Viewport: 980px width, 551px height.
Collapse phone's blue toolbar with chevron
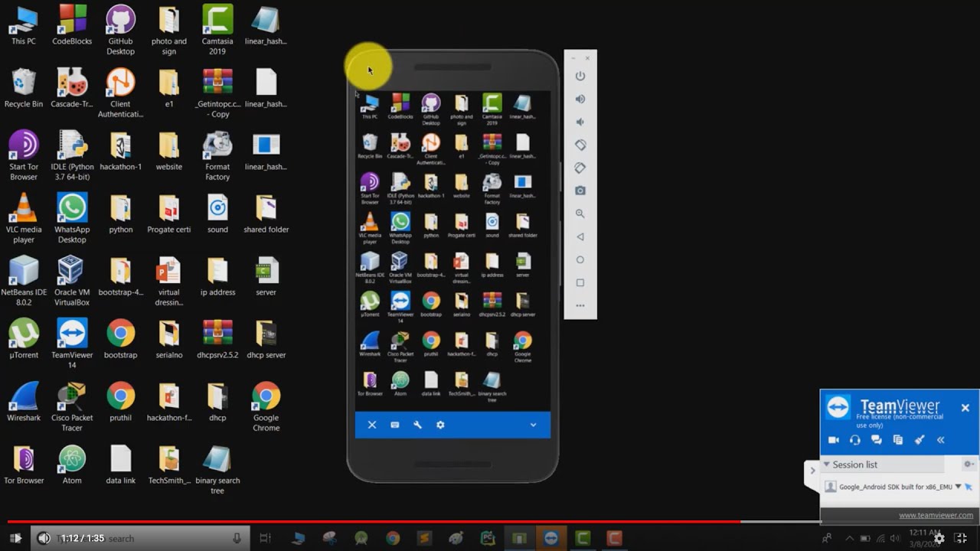pyautogui.click(x=534, y=425)
